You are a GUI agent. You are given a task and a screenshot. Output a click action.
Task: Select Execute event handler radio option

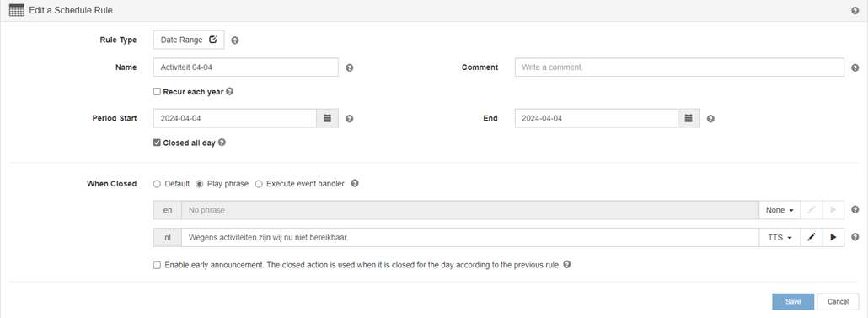(259, 183)
